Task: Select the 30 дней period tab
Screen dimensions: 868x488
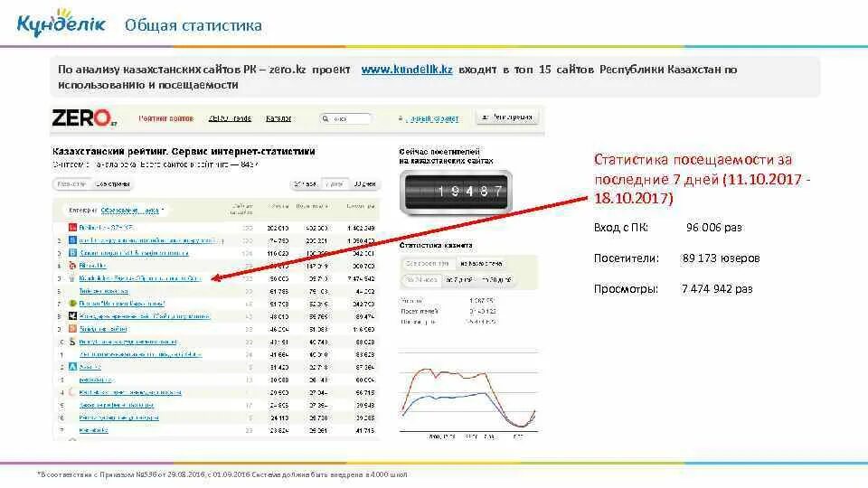Action: [x=364, y=184]
